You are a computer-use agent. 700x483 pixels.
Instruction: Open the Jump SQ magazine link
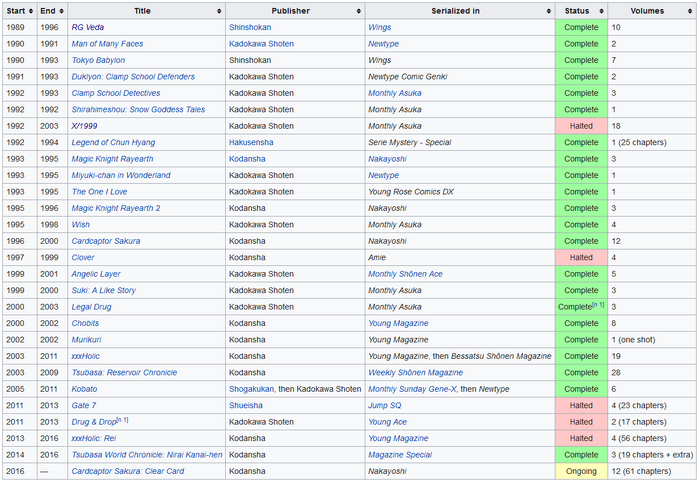(x=385, y=406)
